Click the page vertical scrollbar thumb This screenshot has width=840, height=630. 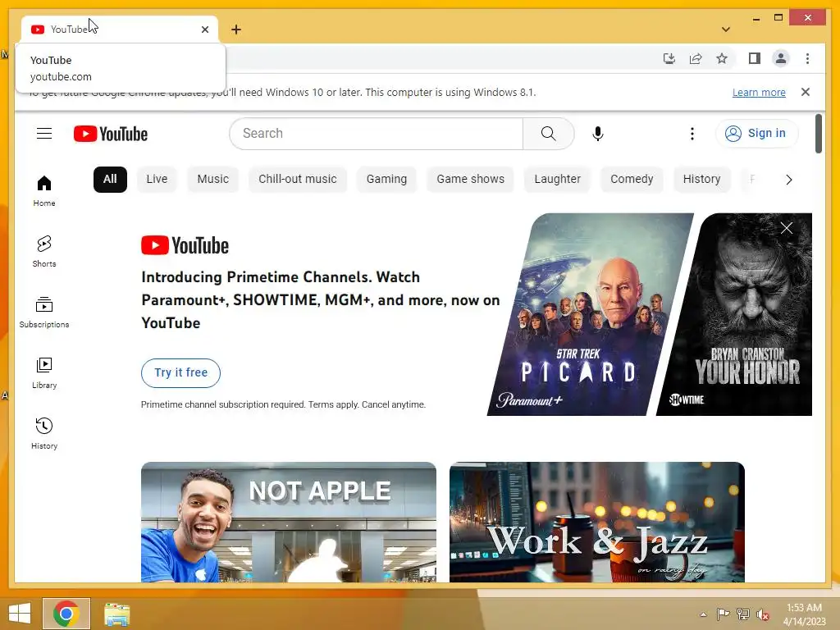pyautogui.click(x=818, y=134)
